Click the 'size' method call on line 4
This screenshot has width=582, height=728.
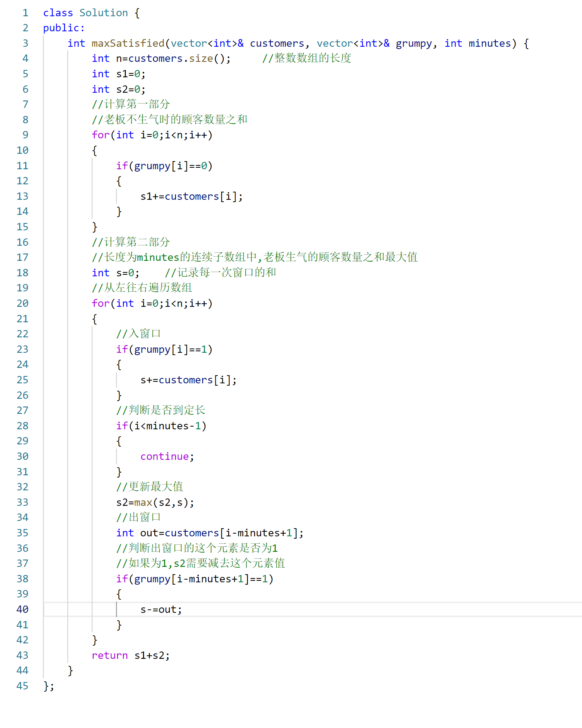tap(201, 58)
